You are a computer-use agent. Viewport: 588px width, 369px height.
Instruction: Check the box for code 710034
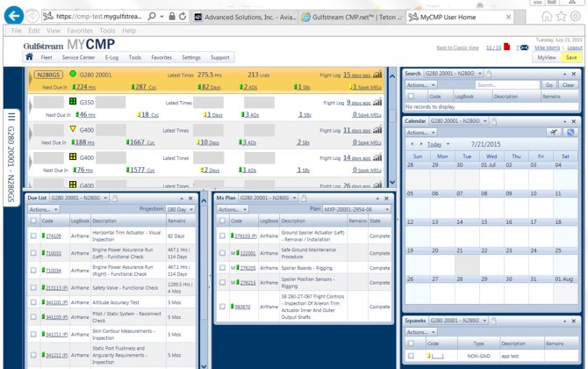pyautogui.click(x=33, y=271)
